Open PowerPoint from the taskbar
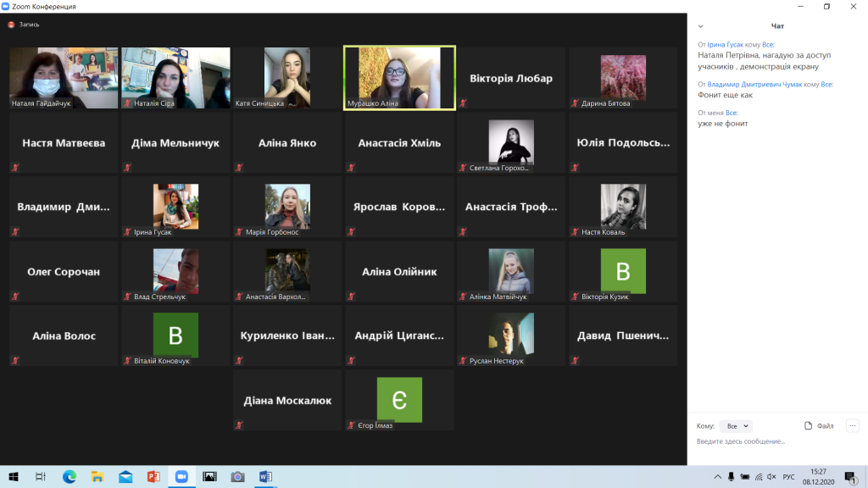 coord(153,477)
